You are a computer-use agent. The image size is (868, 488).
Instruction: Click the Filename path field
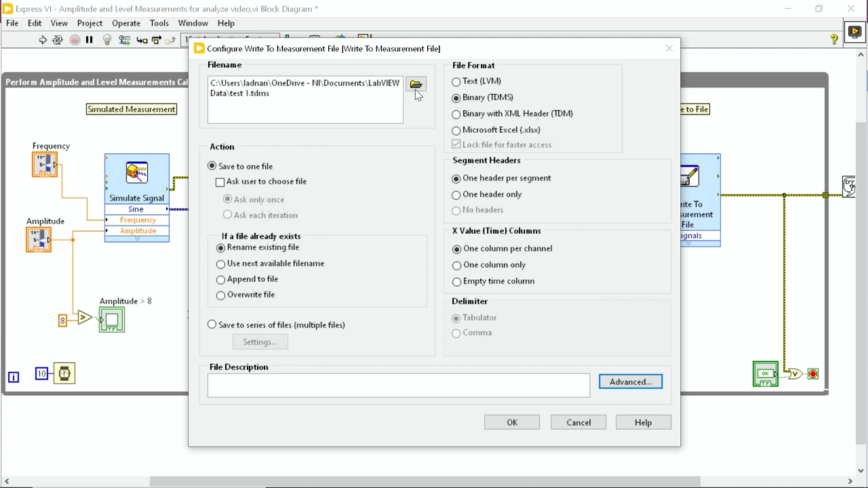coord(305,100)
